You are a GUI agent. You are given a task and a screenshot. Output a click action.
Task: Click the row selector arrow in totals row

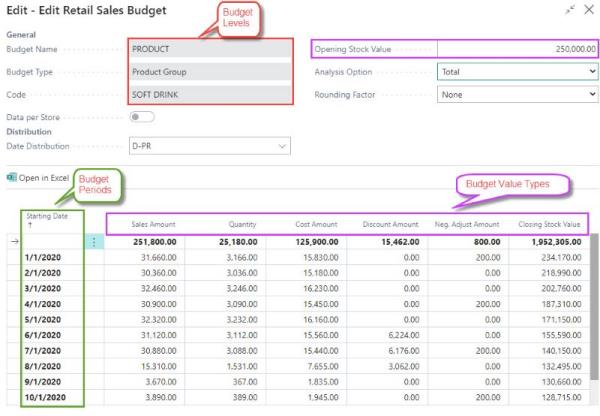pyautogui.click(x=12, y=241)
